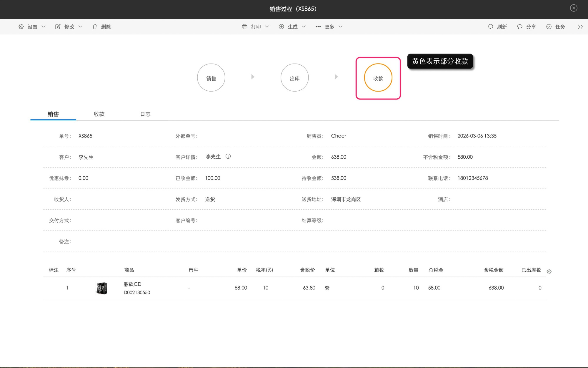Image resolution: width=588 pixels, height=368 pixels.
Task: Switch to the 收款 tab
Action: point(99,114)
